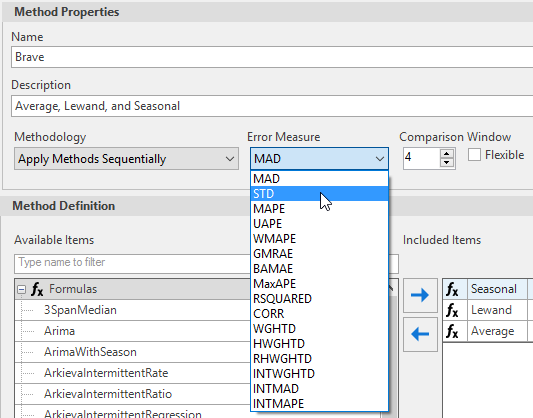Choose GMRAE error measure
Image resolution: width=533 pixels, height=418 pixels.
(x=319, y=254)
